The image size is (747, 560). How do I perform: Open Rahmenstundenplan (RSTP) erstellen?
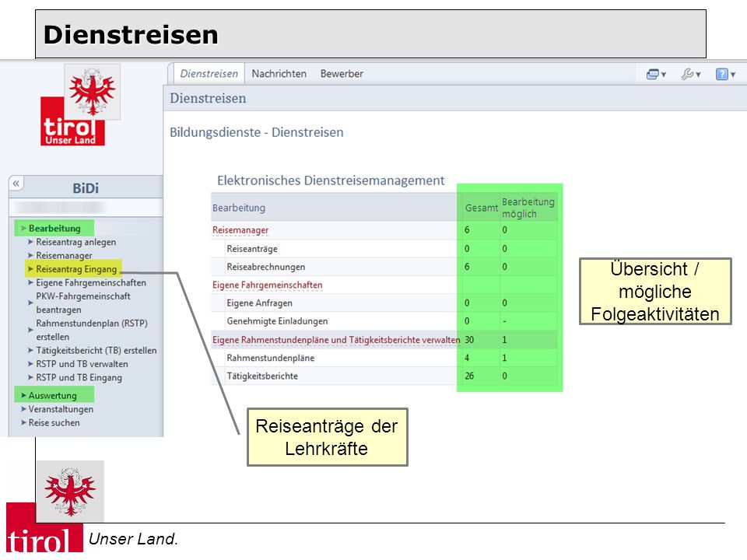92,330
